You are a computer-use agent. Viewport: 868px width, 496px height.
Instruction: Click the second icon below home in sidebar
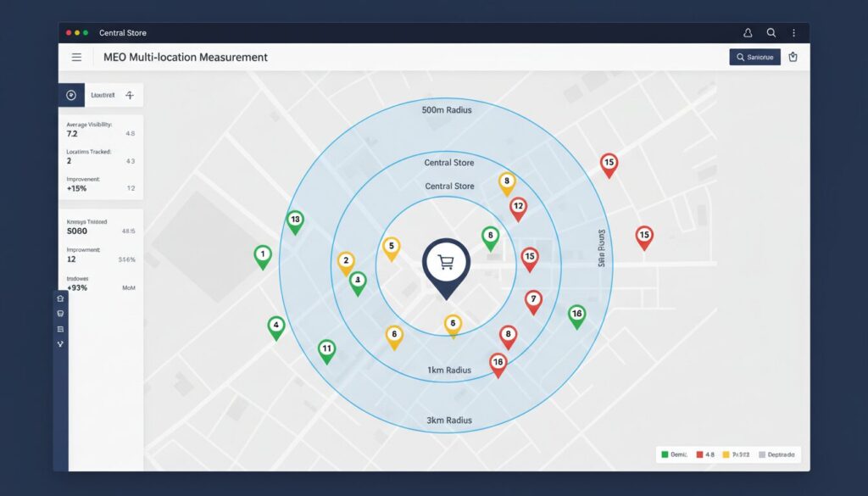pyautogui.click(x=60, y=314)
